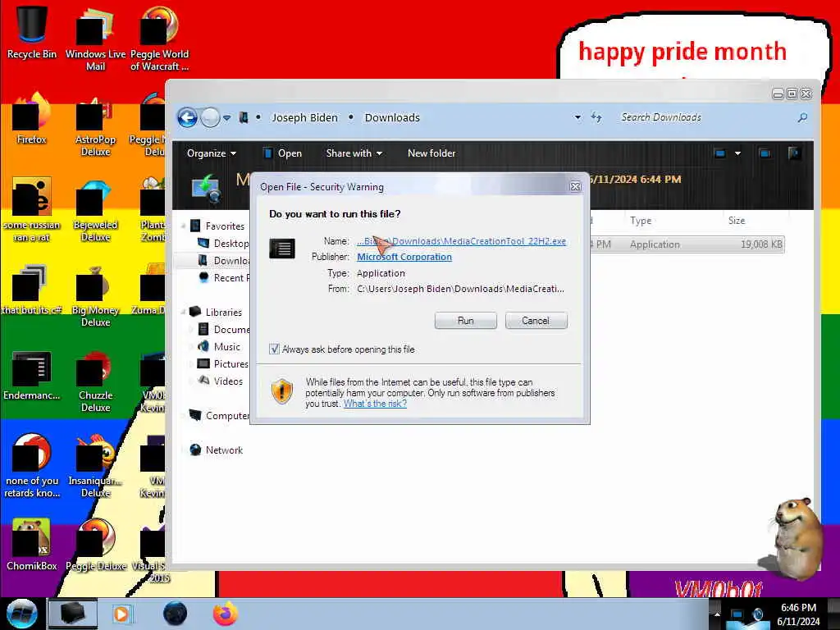Click New folder in Explorer toolbar
Screen dimensions: 840x630
[x=431, y=153]
